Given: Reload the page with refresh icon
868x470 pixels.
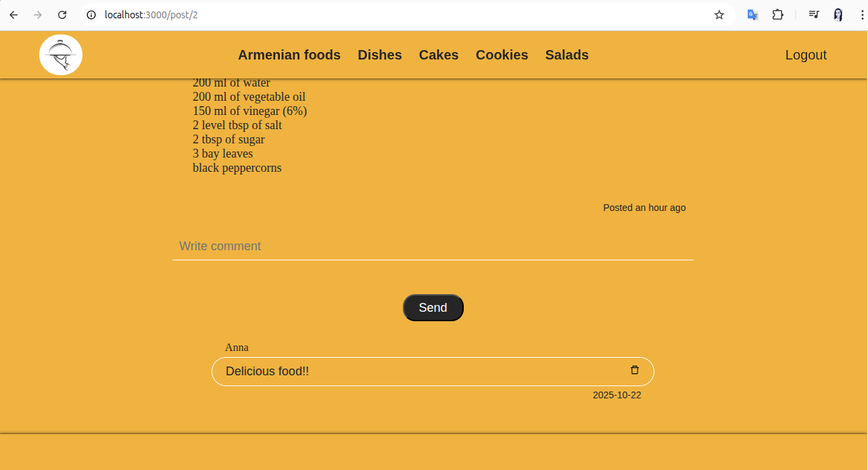Looking at the screenshot, I should point(62,15).
